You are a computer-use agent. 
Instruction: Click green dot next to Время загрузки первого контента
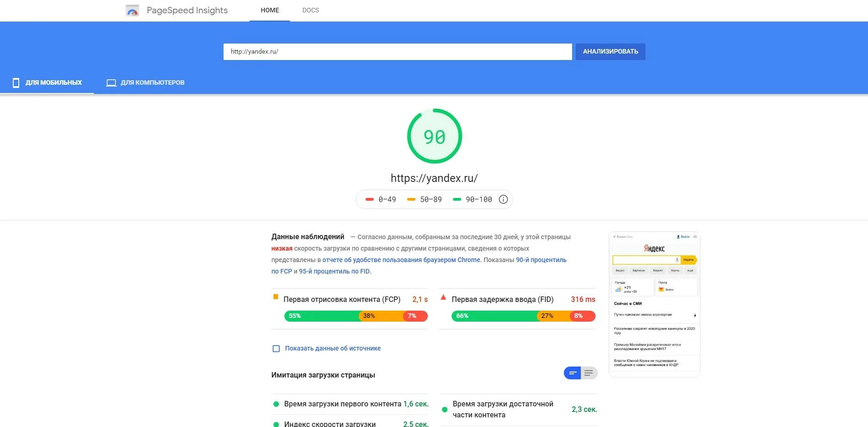tap(276, 404)
